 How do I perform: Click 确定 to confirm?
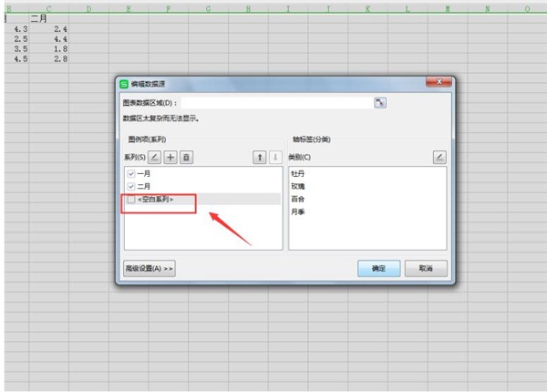(x=379, y=269)
